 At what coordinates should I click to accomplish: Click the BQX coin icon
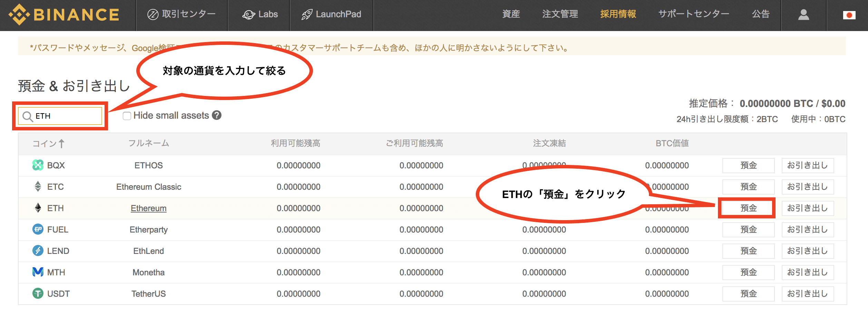pyautogui.click(x=38, y=165)
